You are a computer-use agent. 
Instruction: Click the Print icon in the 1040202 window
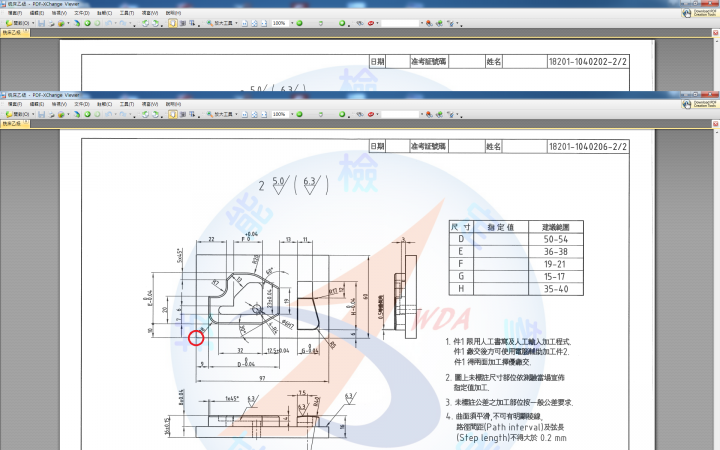pos(51,23)
